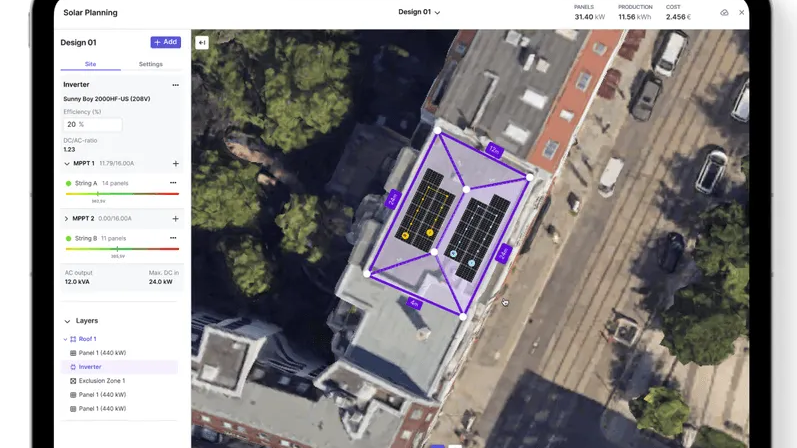The image size is (797, 448).
Task: Collapse the Layers section
Action: 67,321
